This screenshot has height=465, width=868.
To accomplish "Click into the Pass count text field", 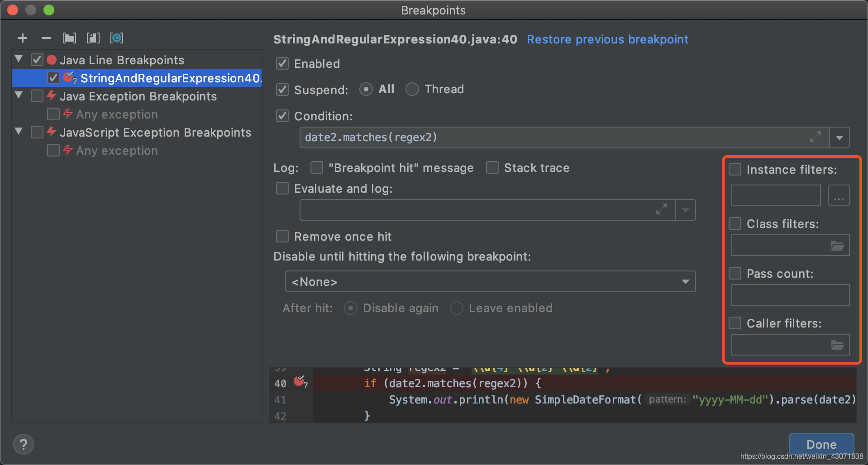I will coord(790,295).
